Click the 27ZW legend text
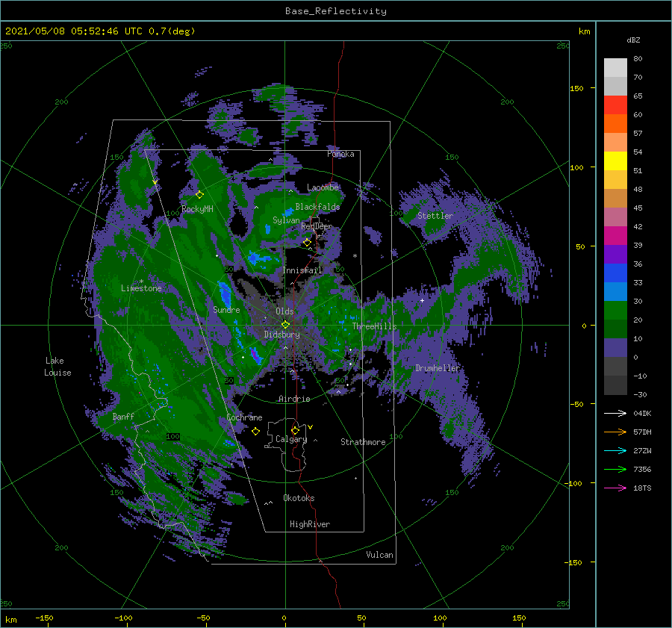This screenshot has height=628, width=672. (x=642, y=450)
